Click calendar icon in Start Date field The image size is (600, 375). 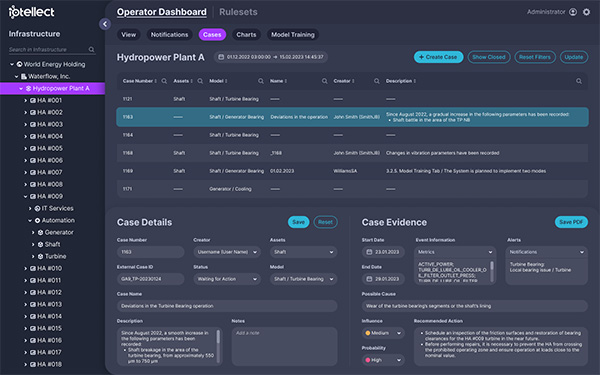pyautogui.click(x=369, y=252)
